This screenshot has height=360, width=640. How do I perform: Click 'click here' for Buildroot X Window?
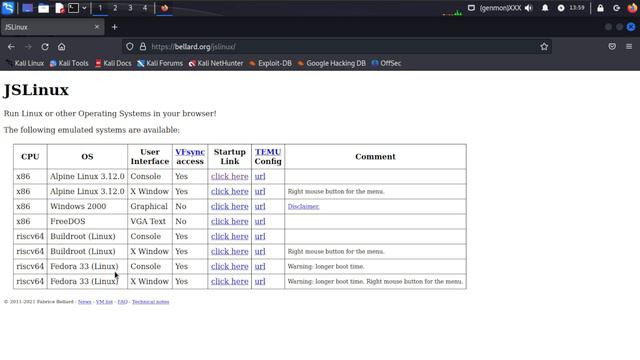coord(229,251)
